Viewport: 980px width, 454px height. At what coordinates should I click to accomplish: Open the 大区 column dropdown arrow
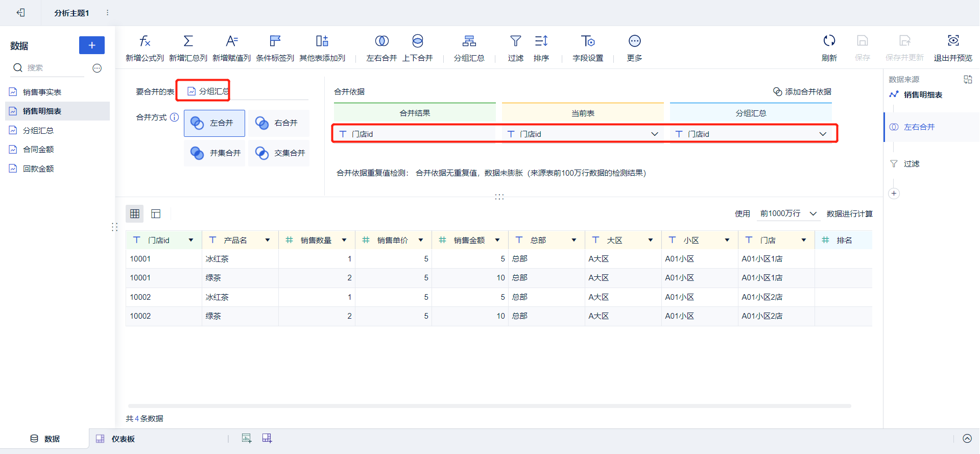coord(651,240)
